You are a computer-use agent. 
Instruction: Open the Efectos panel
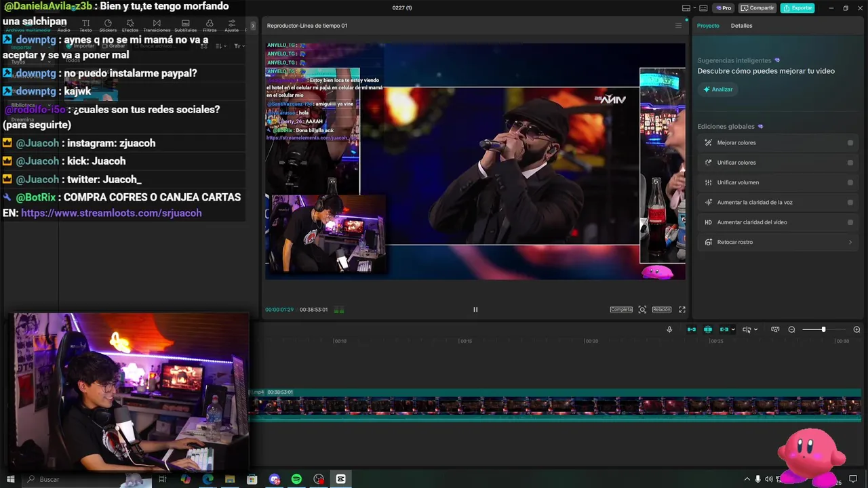[x=130, y=26]
